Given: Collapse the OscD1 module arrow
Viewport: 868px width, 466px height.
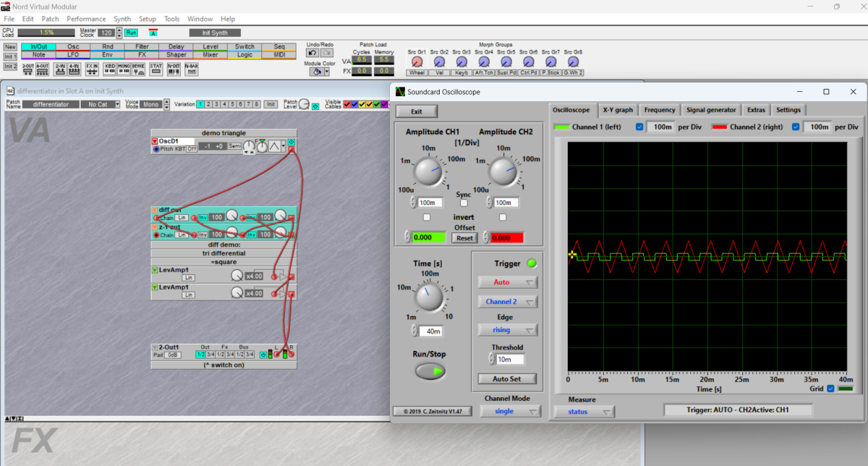Looking at the screenshot, I should (155, 141).
